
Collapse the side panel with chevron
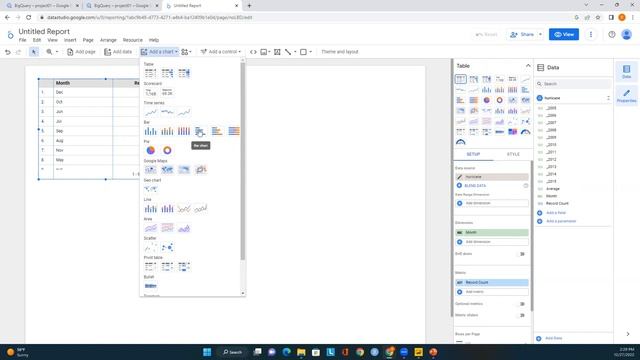(x=628, y=334)
